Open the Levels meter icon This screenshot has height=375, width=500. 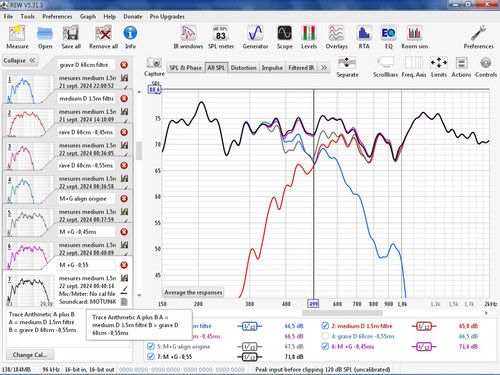[309, 37]
